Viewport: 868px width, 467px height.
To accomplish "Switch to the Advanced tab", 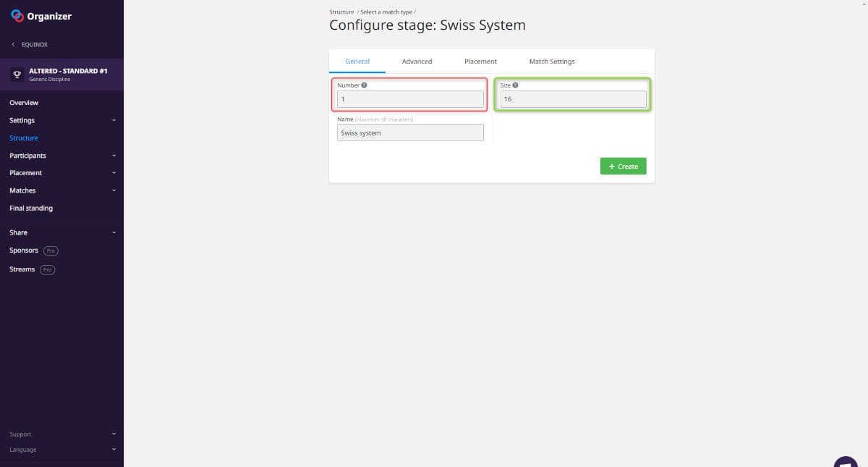I will (417, 62).
